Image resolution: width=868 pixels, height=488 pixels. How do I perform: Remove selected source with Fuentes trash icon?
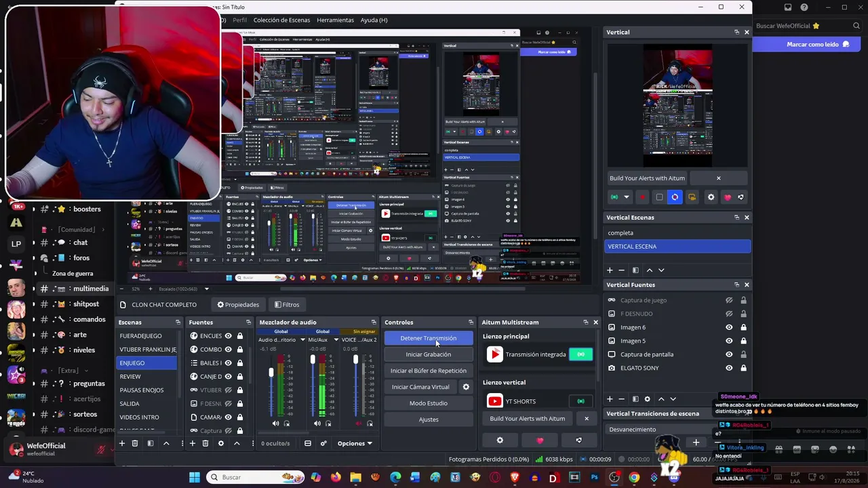click(205, 443)
